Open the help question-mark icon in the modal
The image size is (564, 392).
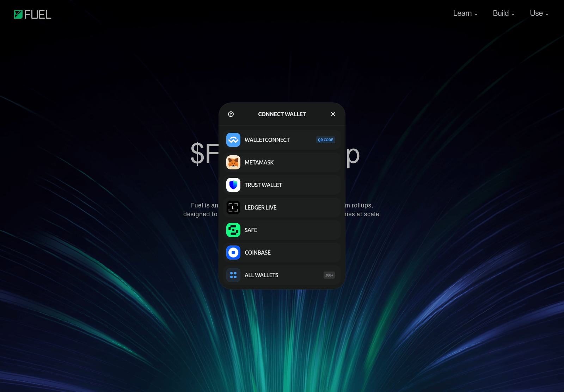click(231, 114)
